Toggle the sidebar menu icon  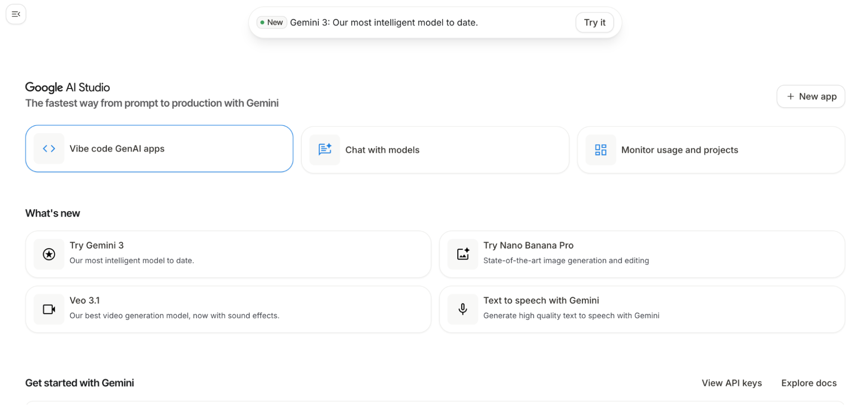(16, 14)
